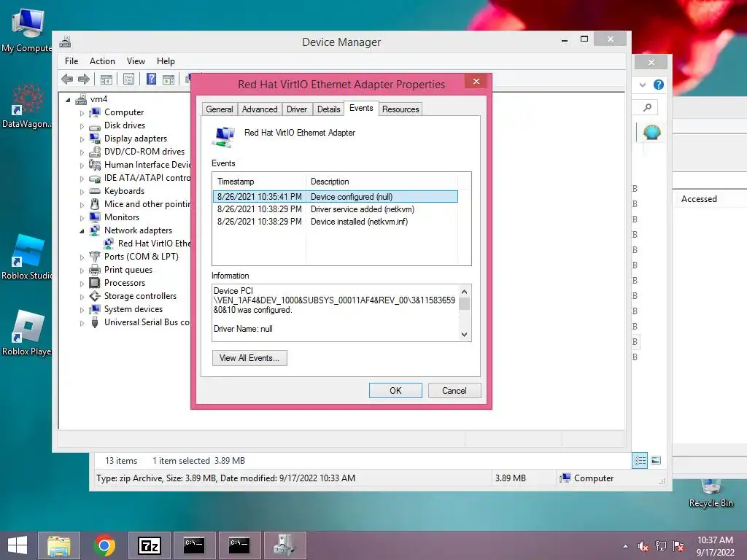747x560 pixels.
Task: Click the Information box scroll-up arrow
Action: (465, 292)
